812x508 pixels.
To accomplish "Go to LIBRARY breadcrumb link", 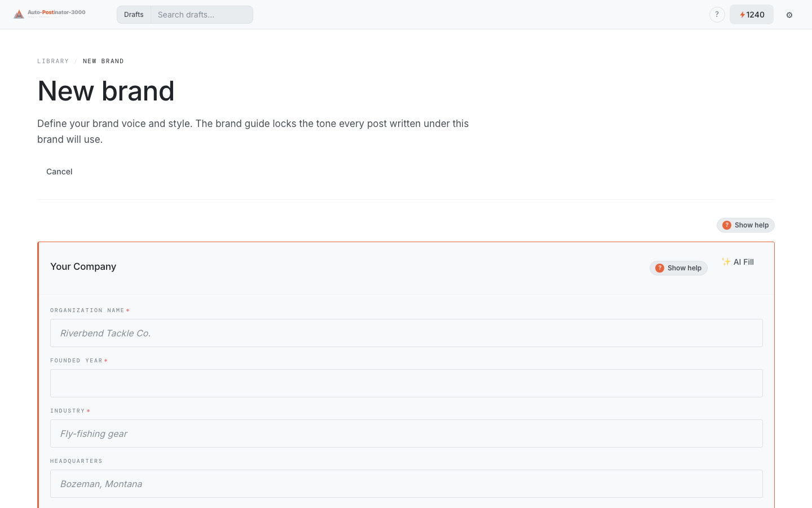I will click(53, 61).
